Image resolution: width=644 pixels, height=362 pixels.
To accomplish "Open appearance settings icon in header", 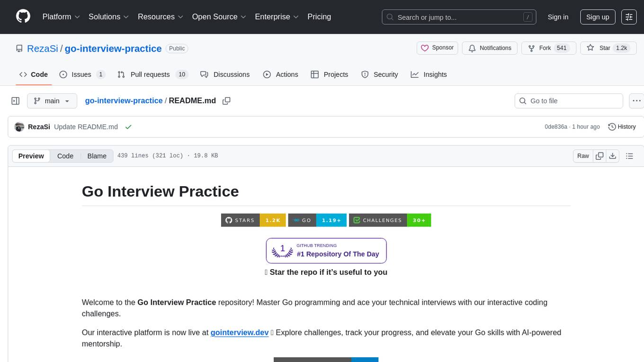I will (629, 17).
